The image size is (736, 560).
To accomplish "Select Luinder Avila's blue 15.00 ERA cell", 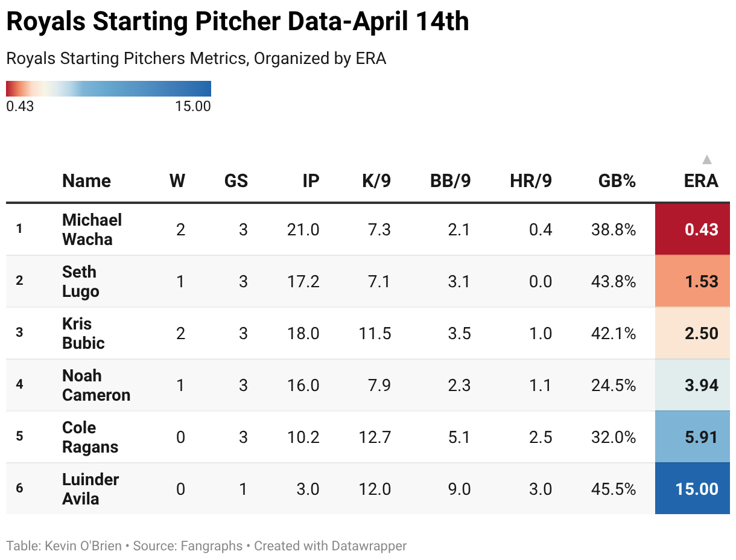I will 693,489.
